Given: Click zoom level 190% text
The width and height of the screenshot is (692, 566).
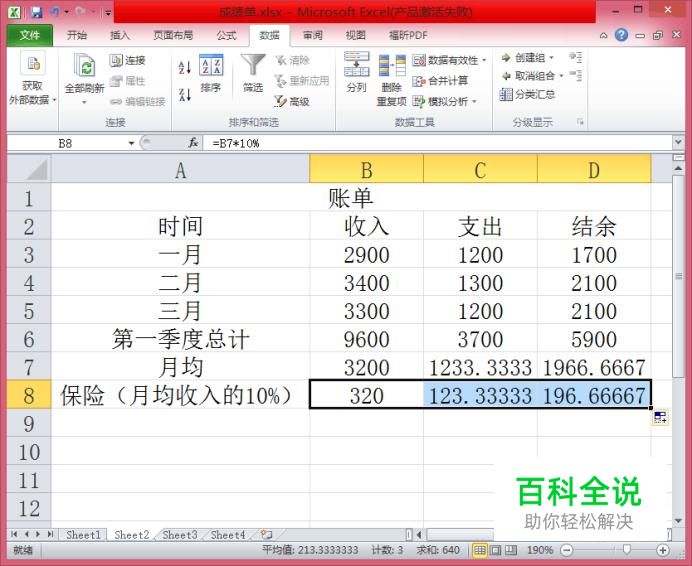Looking at the screenshot, I should click(540, 550).
